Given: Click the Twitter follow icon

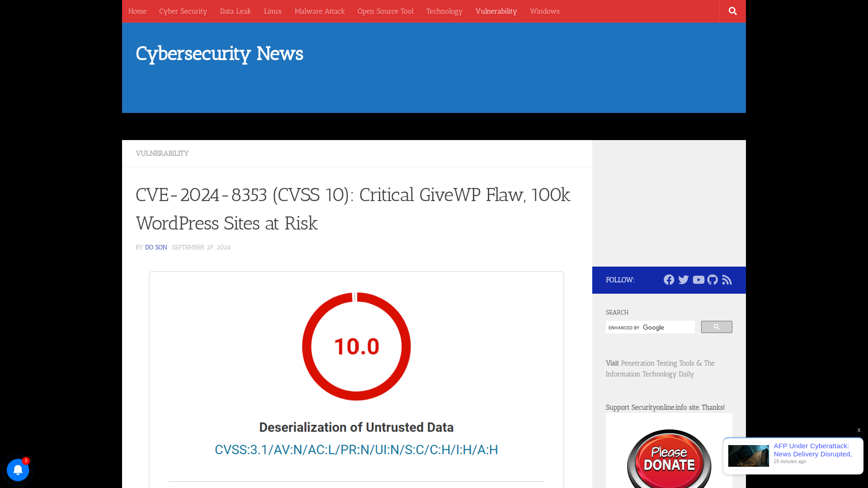Looking at the screenshot, I should (x=683, y=279).
